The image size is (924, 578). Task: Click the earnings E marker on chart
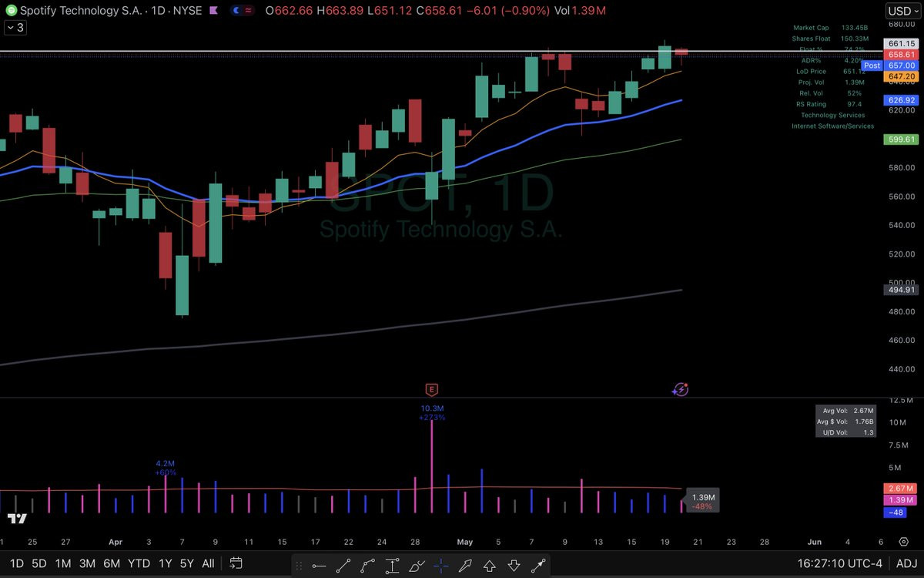431,390
